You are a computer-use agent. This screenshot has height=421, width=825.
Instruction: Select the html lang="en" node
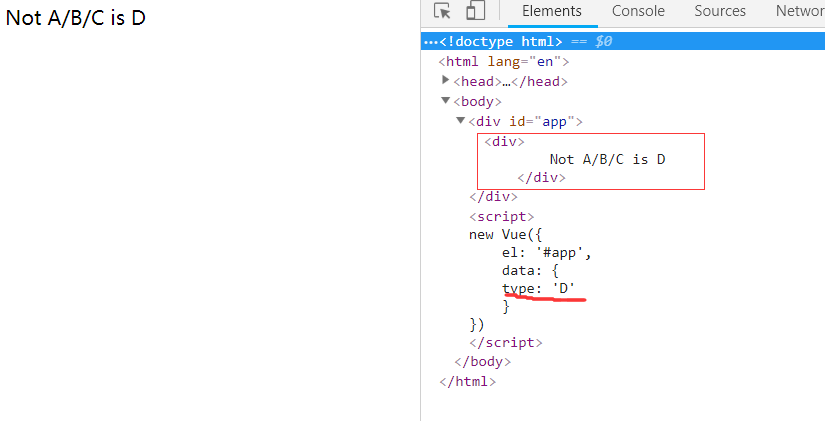[503, 62]
